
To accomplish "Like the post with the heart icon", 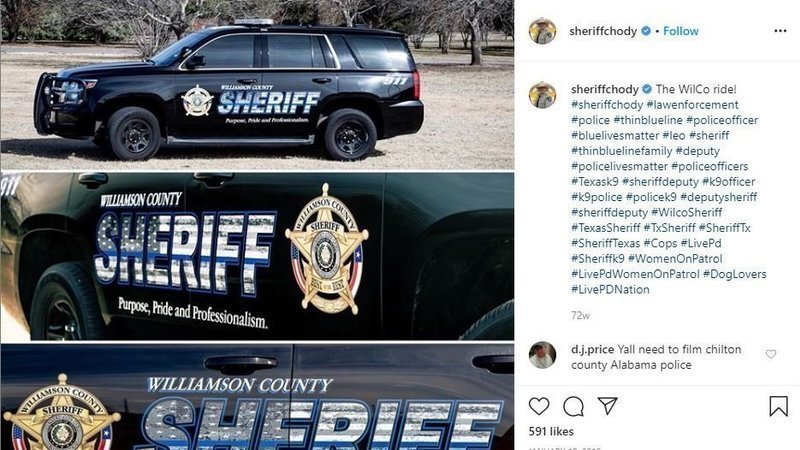I will coord(539,406).
